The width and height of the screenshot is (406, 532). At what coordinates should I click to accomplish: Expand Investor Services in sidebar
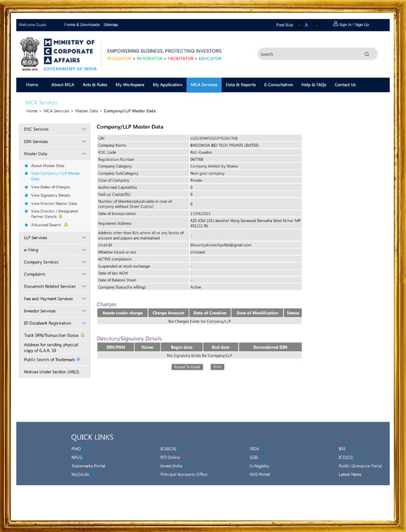pyautogui.click(x=83, y=311)
